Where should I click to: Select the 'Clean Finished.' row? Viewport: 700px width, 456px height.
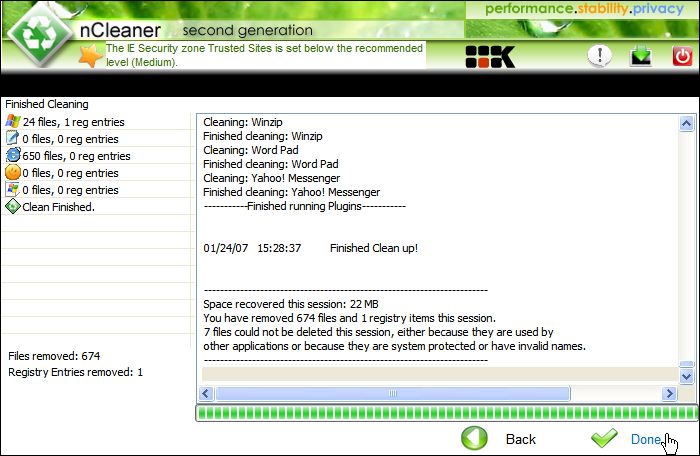pyautogui.click(x=96, y=206)
